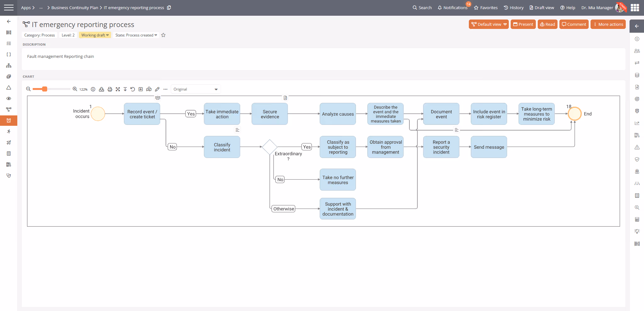
Task: Open the app grid launcher icon
Action: 635,8
